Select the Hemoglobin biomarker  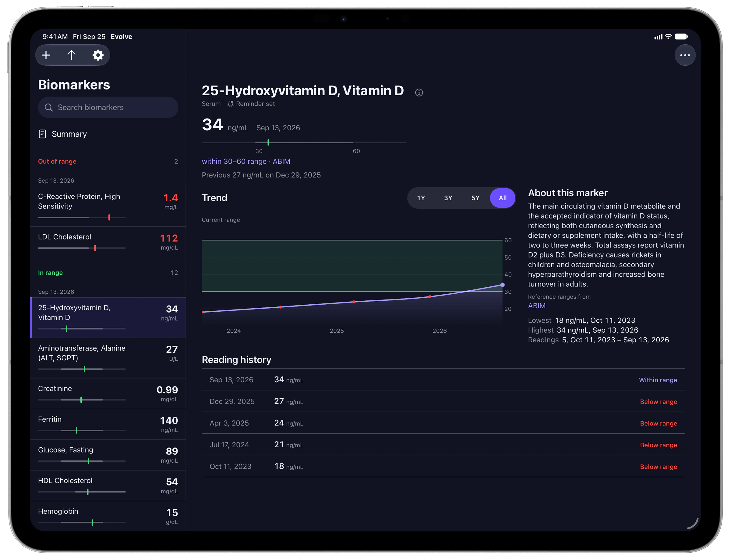tap(108, 516)
